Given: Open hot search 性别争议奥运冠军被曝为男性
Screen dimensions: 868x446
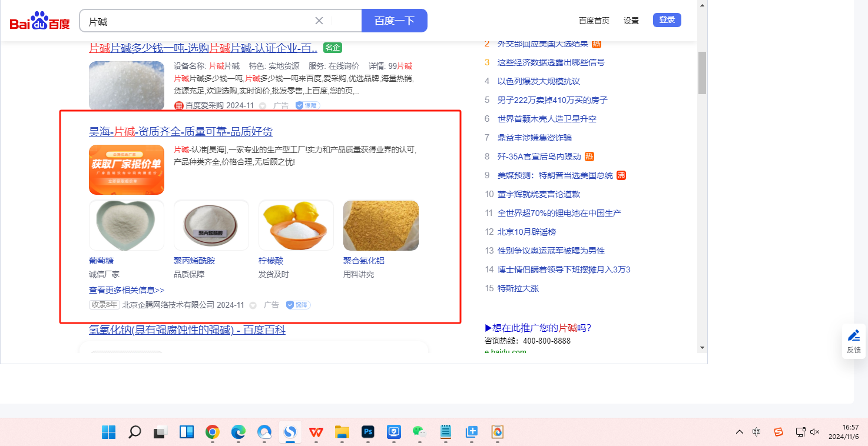Looking at the screenshot, I should click(x=551, y=251).
